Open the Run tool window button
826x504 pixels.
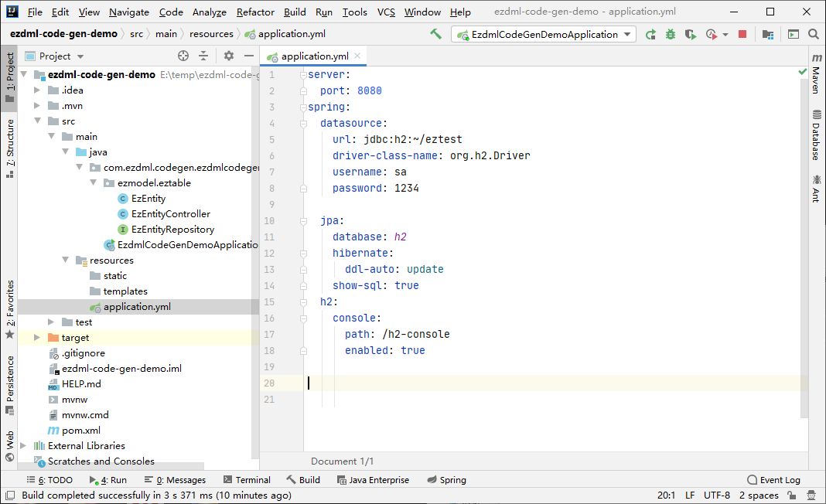pos(108,480)
